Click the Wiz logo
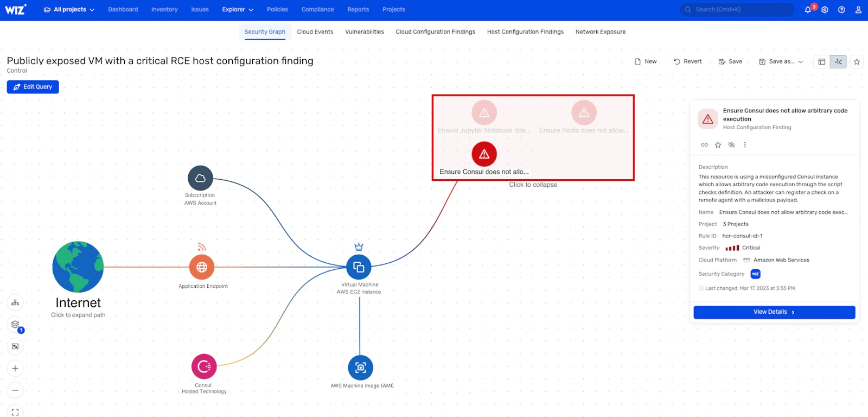The height and width of the screenshot is (417, 868). 15,9
